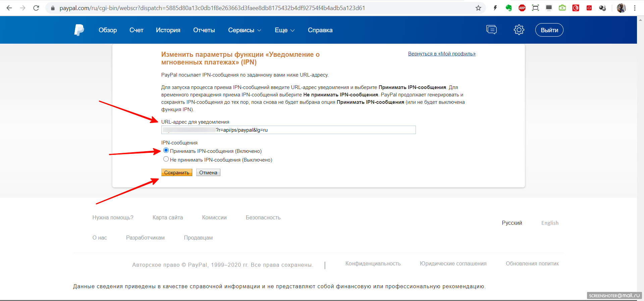The height and width of the screenshot is (301, 644).
Task: Open the PayPal messages icon
Action: [491, 30]
